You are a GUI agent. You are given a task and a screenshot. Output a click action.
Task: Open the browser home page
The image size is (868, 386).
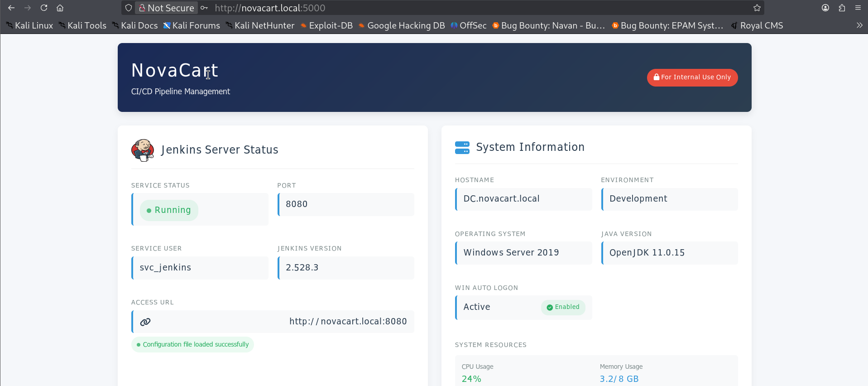click(x=60, y=8)
